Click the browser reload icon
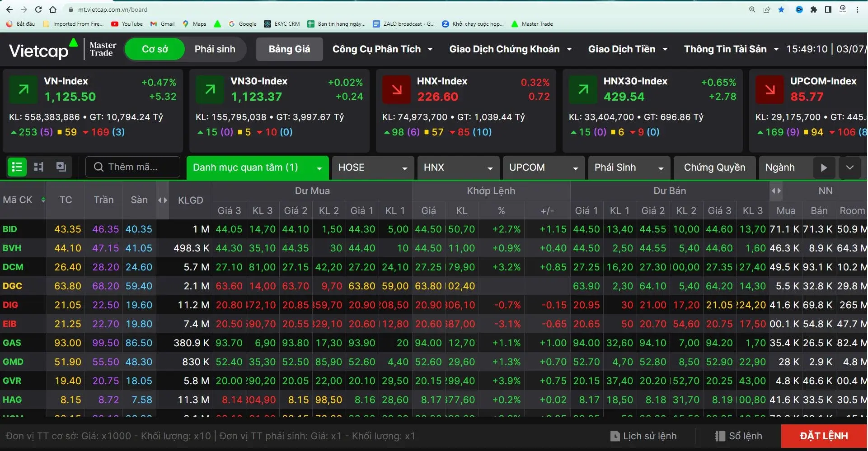 [38, 9]
